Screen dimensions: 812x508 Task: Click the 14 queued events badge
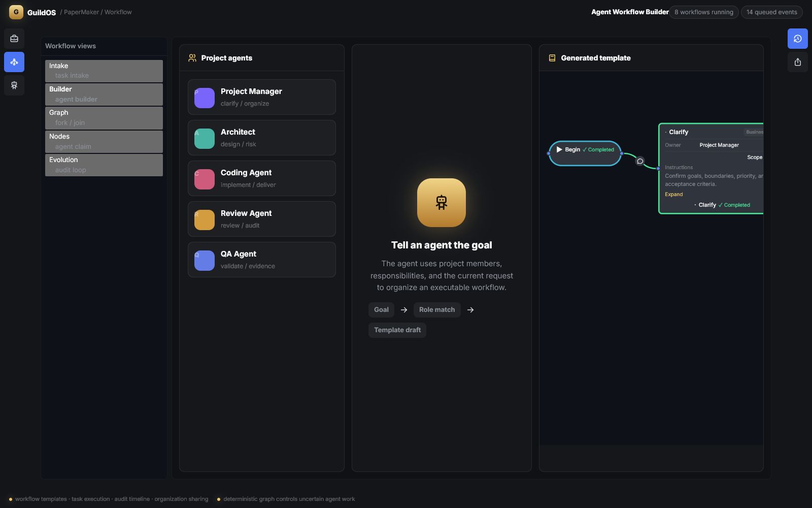(x=772, y=12)
